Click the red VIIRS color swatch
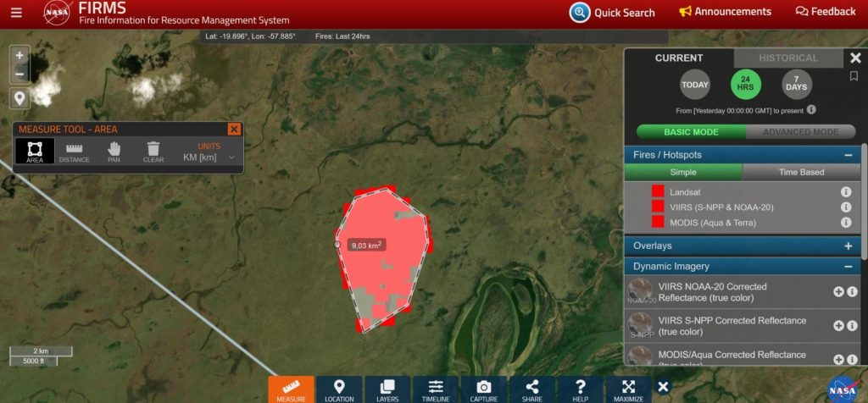Image resolution: width=868 pixels, height=403 pixels. coord(658,207)
